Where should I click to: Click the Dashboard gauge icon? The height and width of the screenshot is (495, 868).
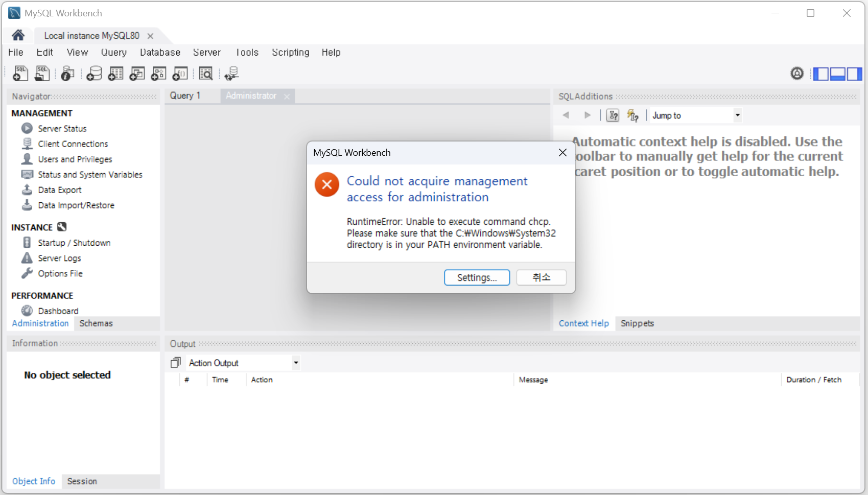(x=27, y=311)
